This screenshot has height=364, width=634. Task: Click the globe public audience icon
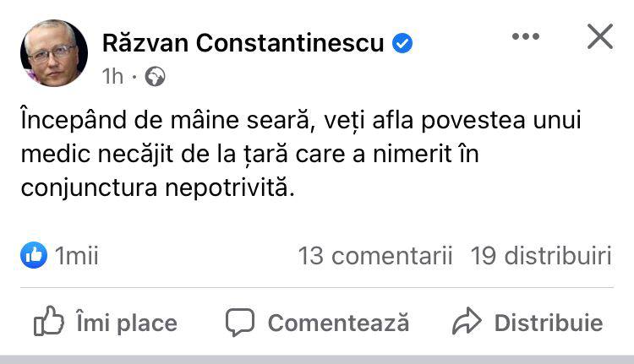155,77
